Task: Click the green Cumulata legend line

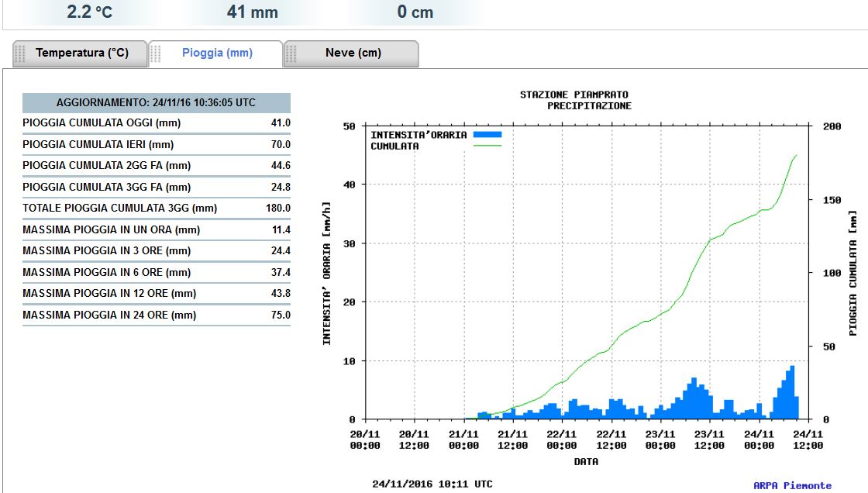Action: [x=487, y=146]
